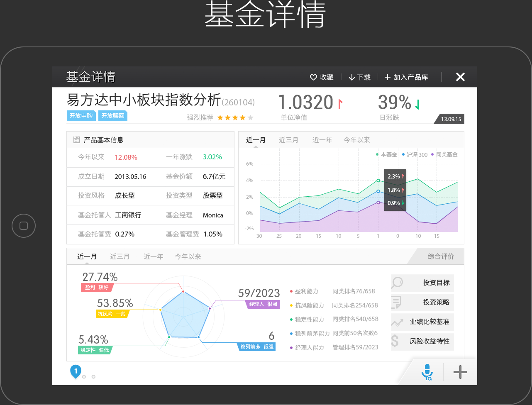Tap the microphone voice search icon

pyautogui.click(x=427, y=372)
